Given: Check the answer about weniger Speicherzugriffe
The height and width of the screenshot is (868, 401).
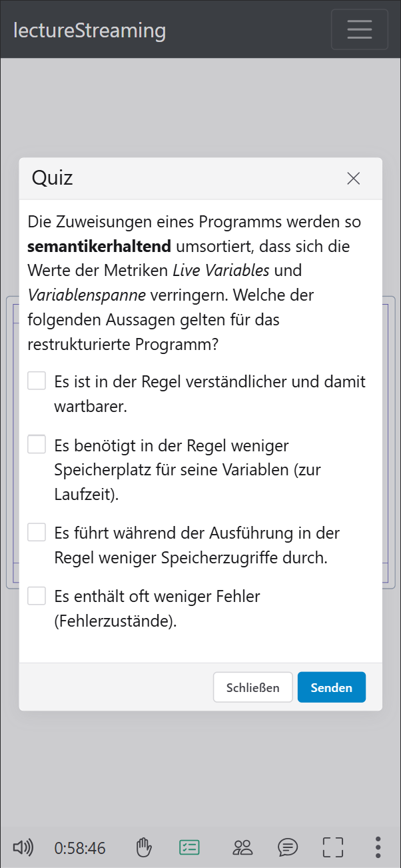Looking at the screenshot, I should click(37, 532).
